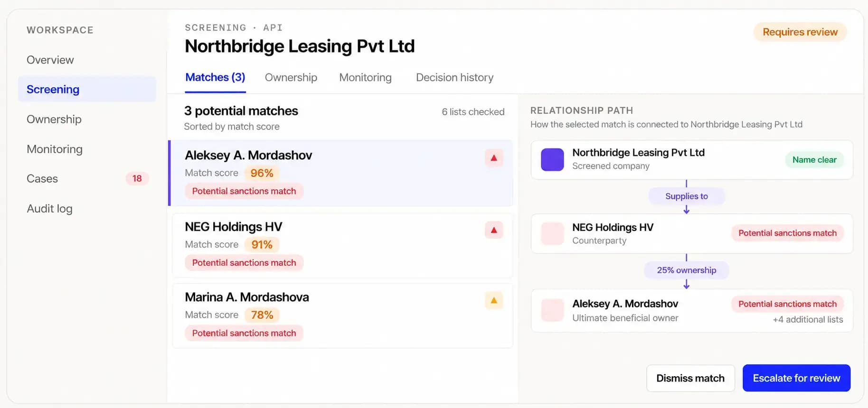868x408 pixels.
Task: Dismiss the selected match
Action: pos(690,378)
